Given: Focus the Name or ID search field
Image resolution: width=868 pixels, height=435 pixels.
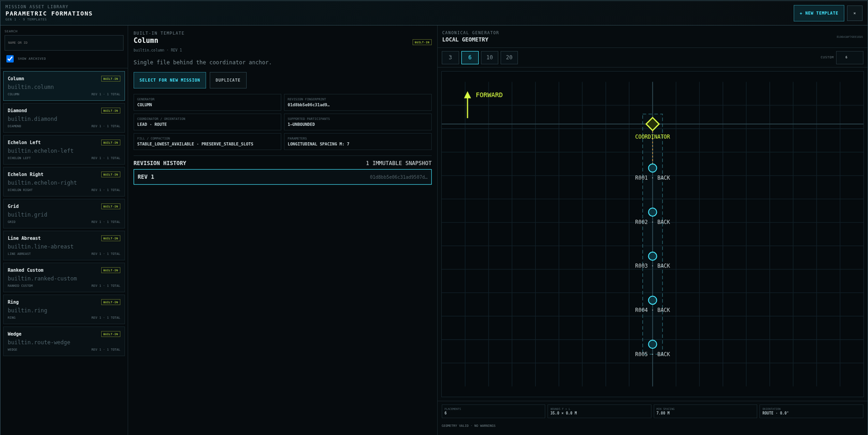Looking at the screenshot, I should pos(64,43).
